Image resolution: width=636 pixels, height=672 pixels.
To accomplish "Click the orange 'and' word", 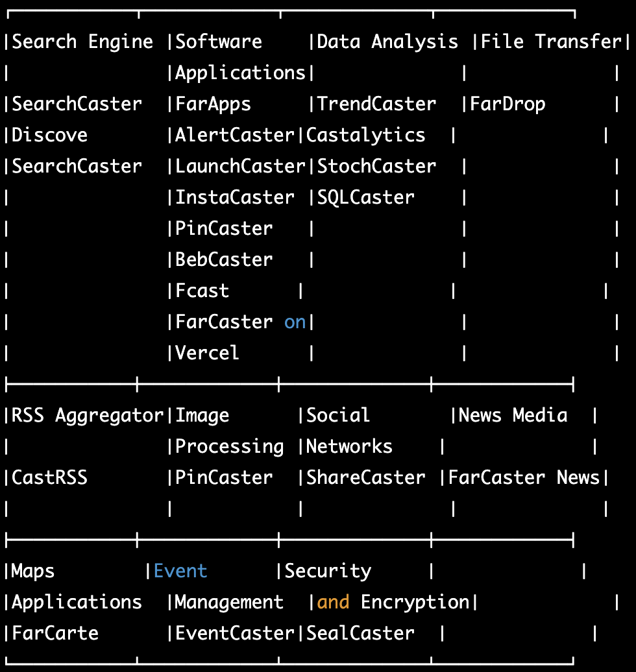I will [x=333, y=602].
